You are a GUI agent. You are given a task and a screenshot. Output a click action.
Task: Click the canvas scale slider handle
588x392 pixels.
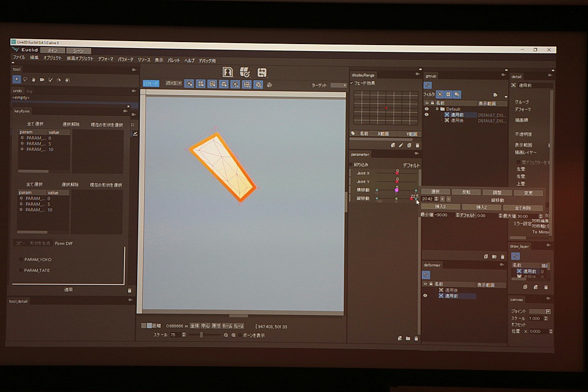(201, 335)
